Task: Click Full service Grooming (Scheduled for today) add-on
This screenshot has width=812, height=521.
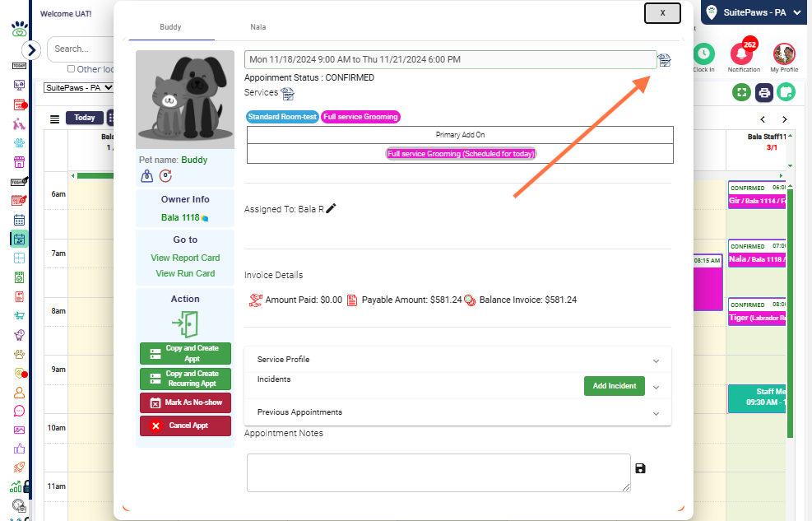Action: tap(461, 154)
